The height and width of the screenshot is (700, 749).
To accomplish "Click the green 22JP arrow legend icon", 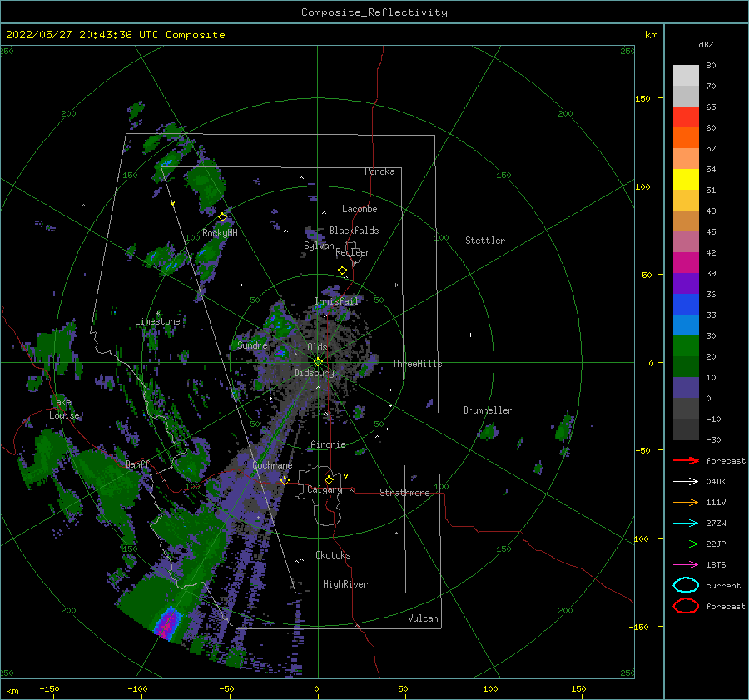I will (686, 544).
